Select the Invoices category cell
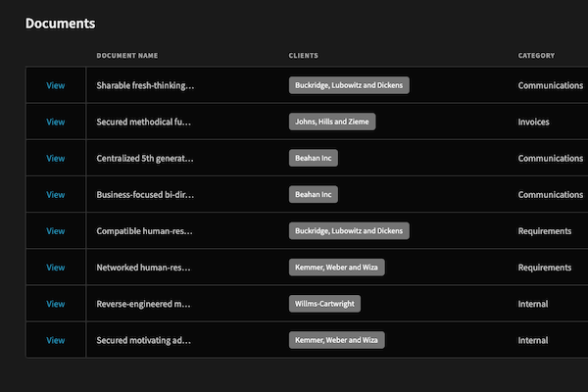This screenshot has height=392, width=588. pos(533,122)
